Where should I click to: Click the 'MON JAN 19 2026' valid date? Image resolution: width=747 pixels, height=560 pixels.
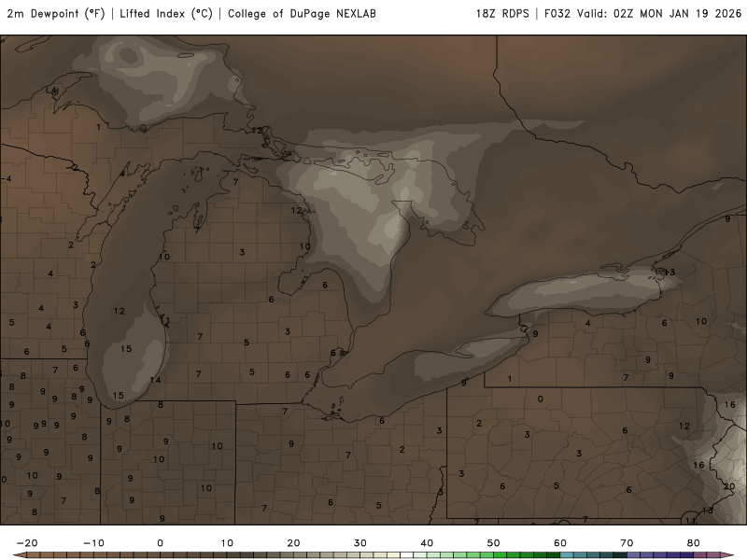pos(691,14)
